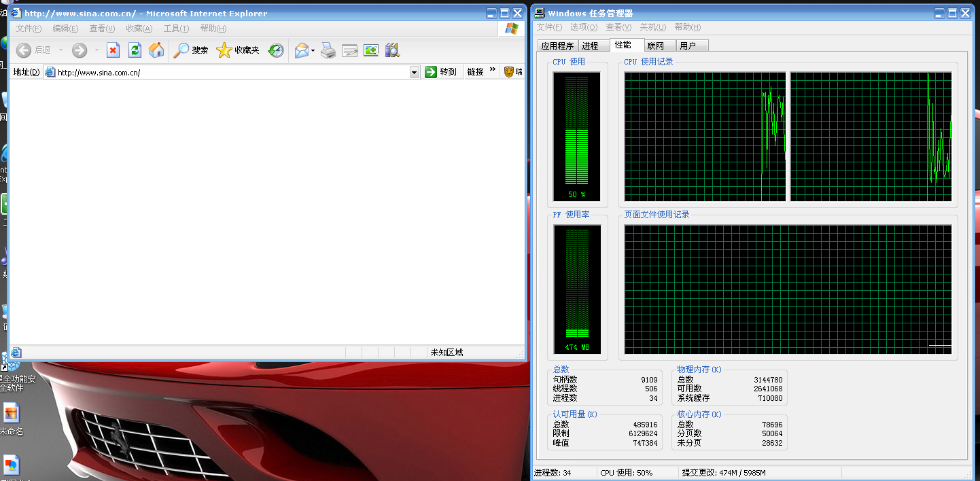Viewport: 980px width, 481px height.
Task: Switch to the 进程 (Processes) tab
Action: [x=591, y=46]
